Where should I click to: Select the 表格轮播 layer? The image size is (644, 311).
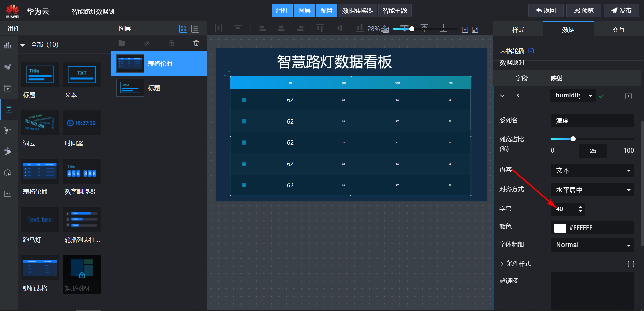159,63
